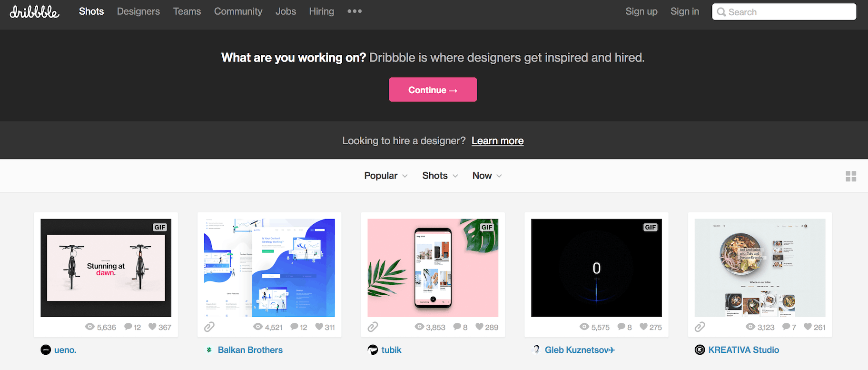Focus the Search input field
This screenshot has height=370, width=868.
coord(784,12)
